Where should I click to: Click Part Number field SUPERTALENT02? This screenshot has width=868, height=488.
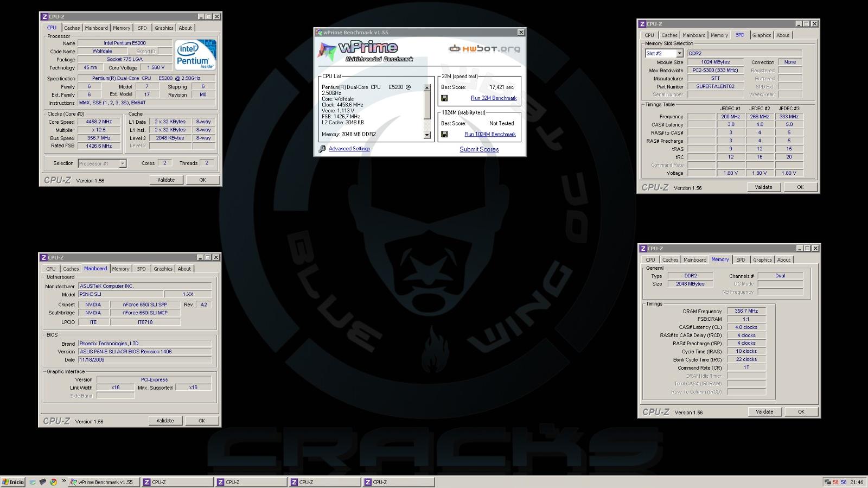716,86
